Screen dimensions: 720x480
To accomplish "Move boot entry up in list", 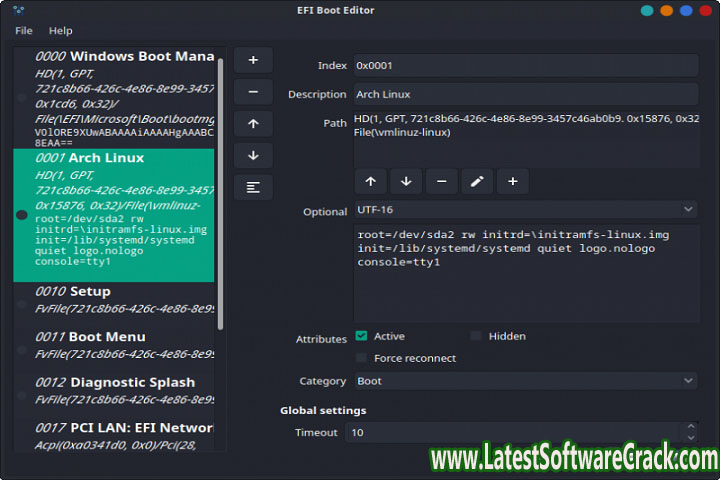I will pos(253,124).
